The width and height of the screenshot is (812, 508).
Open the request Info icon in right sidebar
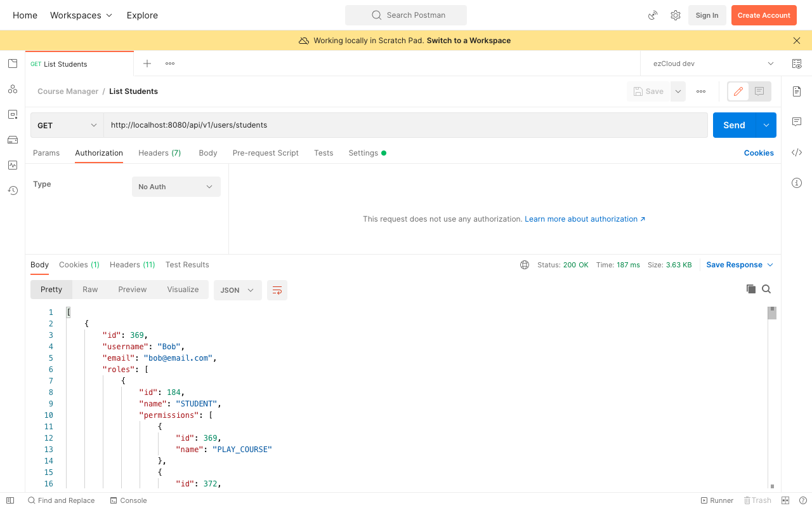[797, 183]
